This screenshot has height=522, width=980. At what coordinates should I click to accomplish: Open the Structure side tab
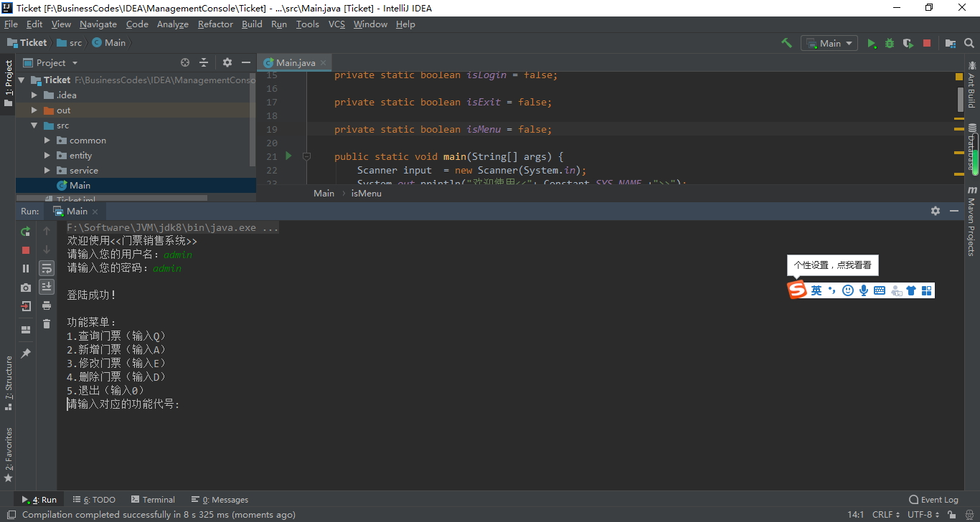click(x=9, y=383)
